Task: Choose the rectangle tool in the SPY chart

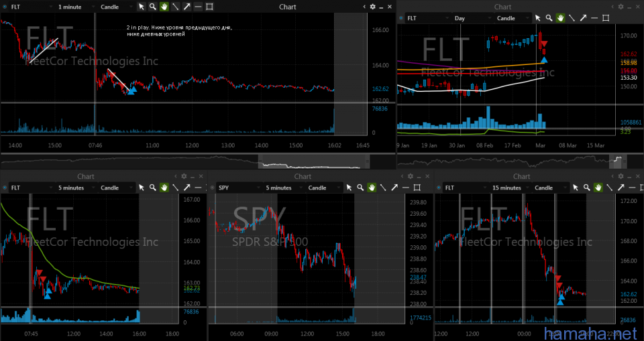Action: 417,188
